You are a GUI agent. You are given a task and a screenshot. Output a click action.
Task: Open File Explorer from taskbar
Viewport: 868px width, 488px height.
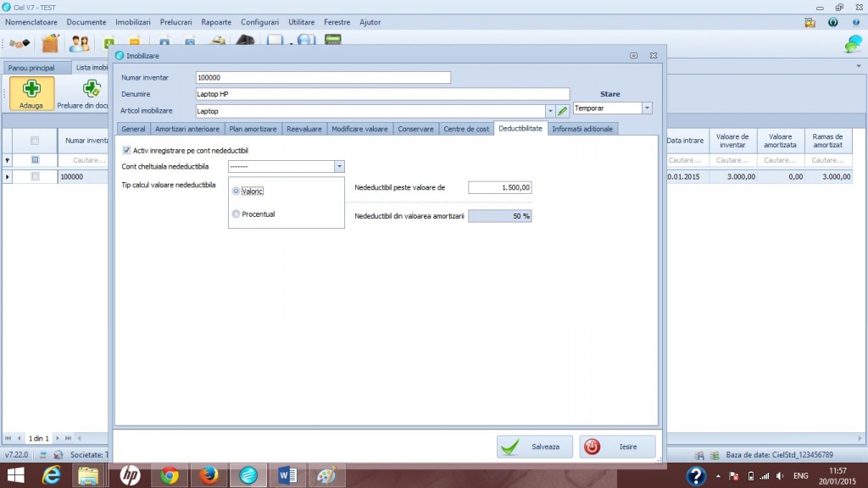88,475
